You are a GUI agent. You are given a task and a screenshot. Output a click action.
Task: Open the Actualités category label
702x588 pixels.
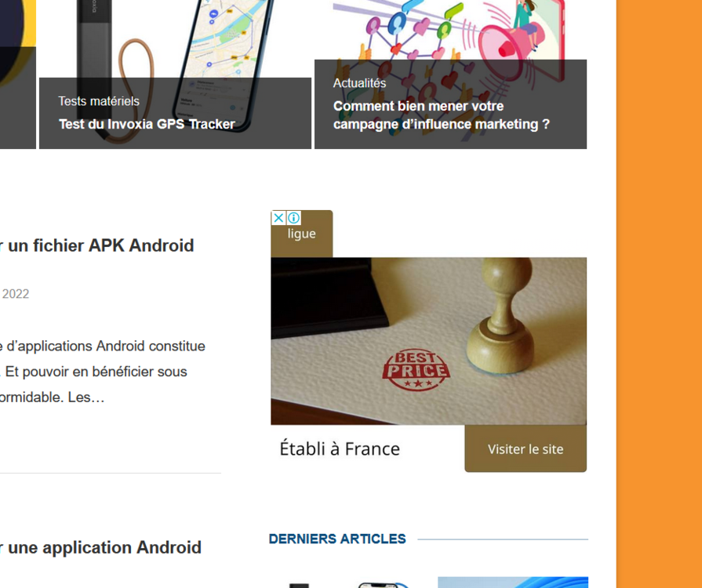pyautogui.click(x=359, y=83)
